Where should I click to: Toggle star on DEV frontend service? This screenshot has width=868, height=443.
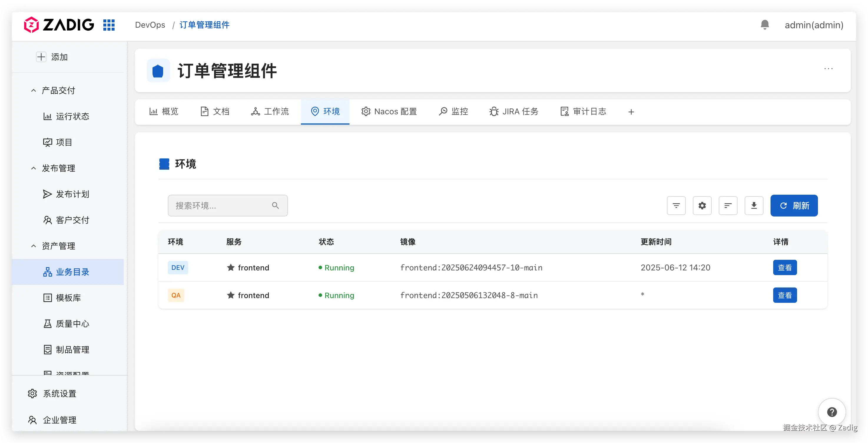click(x=231, y=268)
